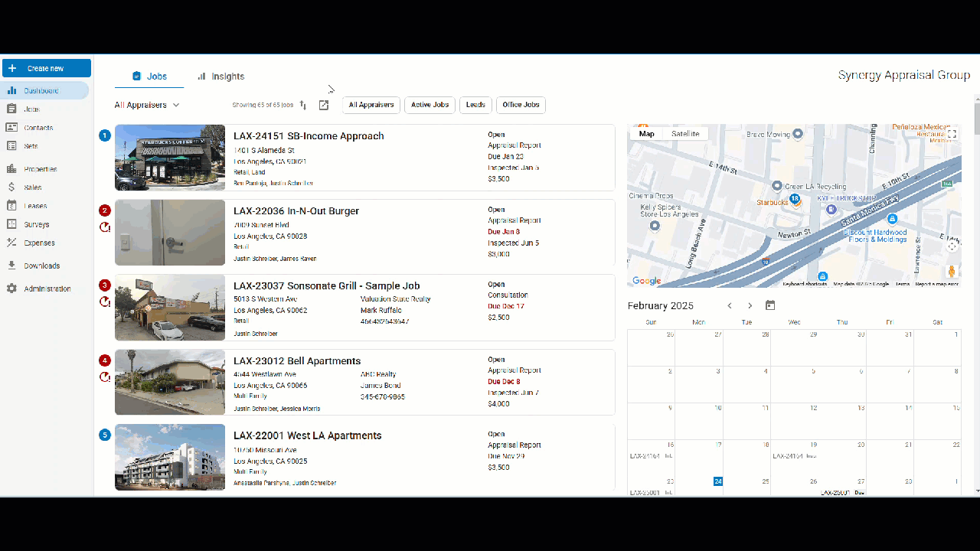
Task: Click the 'February 2025' calendar heading
Action: 661,305
